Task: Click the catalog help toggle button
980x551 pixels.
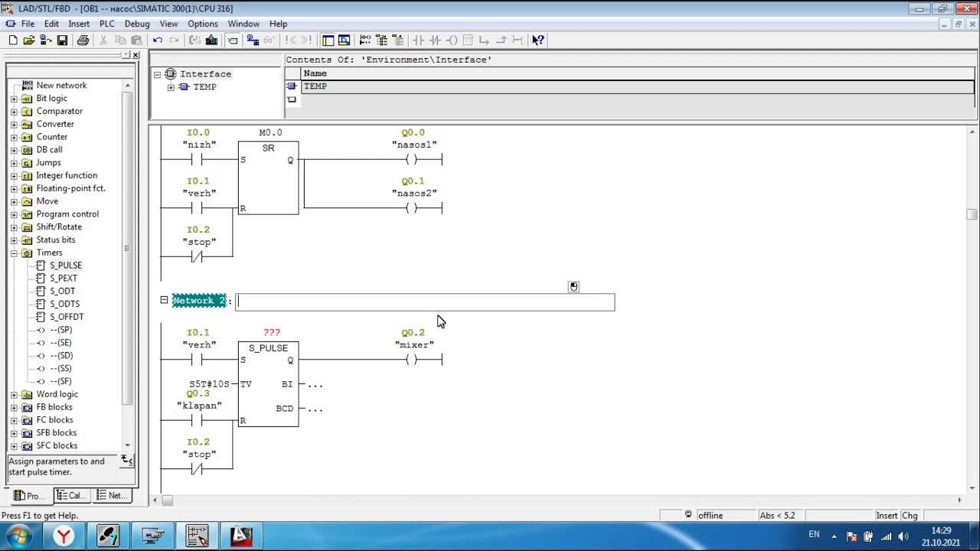Action: 128,461
